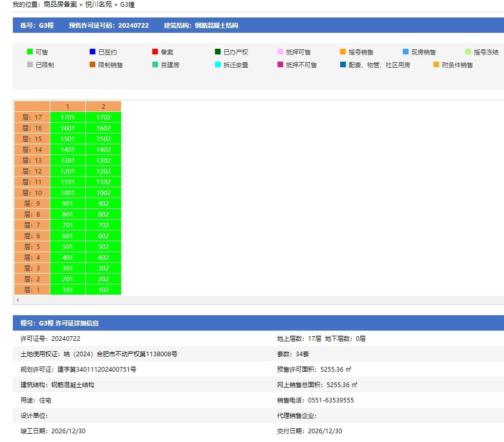Click the 配套、物管、社区用房 legend swatch
Screen dimensions: 504x442
point(343,65)
